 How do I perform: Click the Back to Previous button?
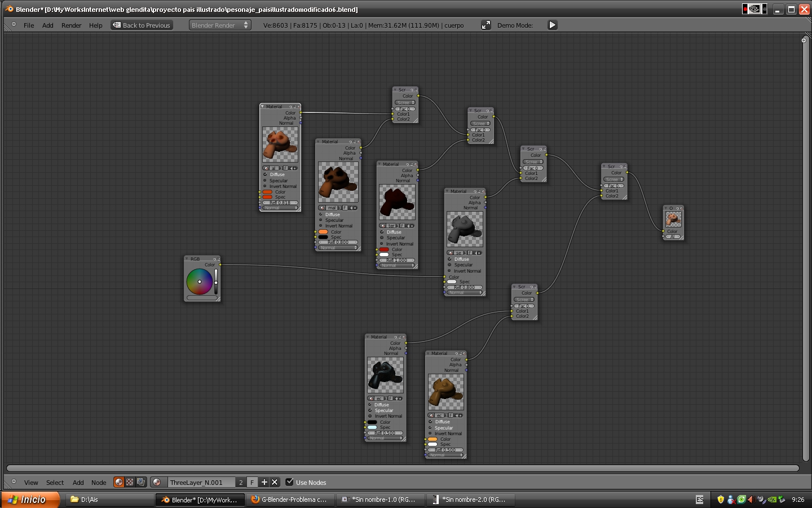click(x=142, y=25)
